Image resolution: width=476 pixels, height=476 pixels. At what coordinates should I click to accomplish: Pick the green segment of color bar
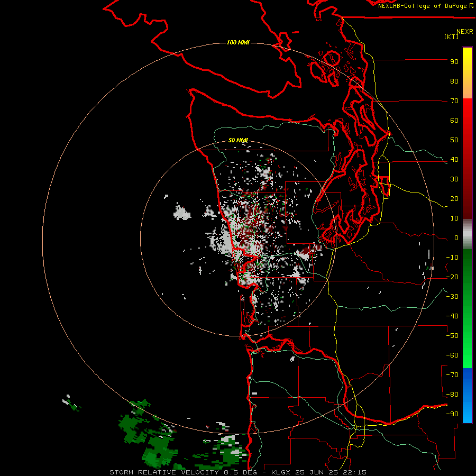point(467,309)
